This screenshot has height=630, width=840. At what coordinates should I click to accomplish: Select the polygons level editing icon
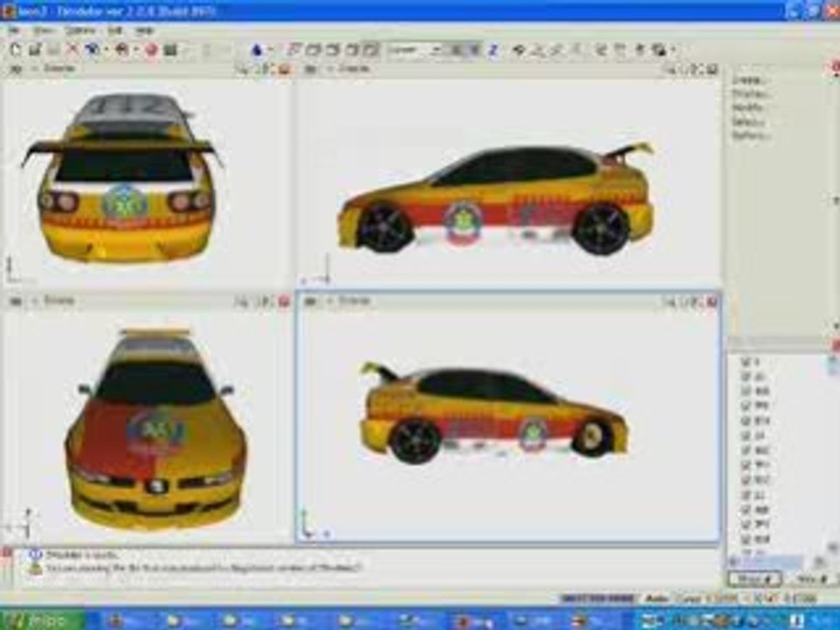point(332,50)
